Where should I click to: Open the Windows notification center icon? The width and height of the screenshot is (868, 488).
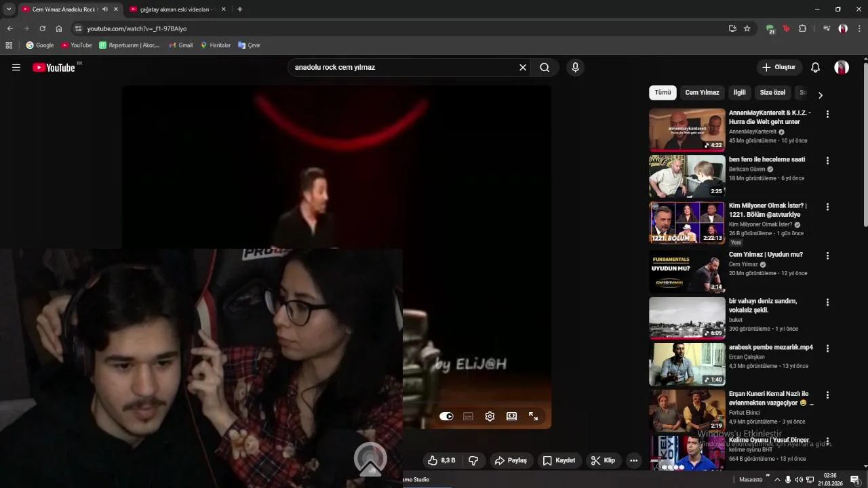tap(854, 480)
